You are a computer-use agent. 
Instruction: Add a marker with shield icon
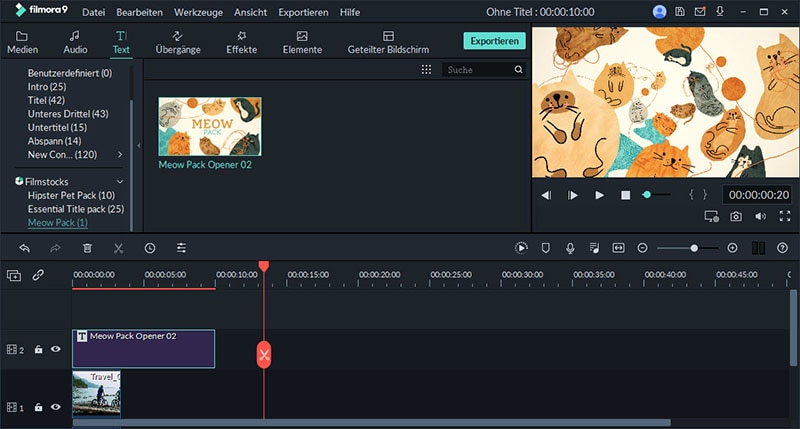(545, 248)
